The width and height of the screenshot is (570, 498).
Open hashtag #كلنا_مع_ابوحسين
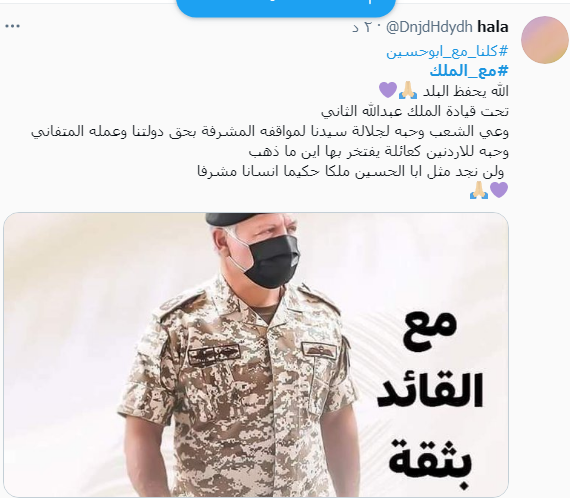pos(447,52)
